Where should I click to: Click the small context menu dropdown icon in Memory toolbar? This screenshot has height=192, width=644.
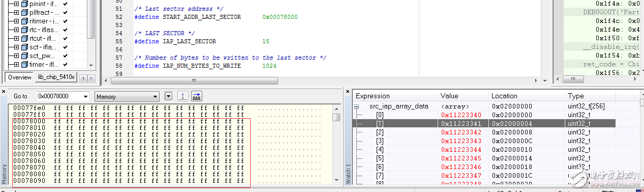click(x=169, y=96)
